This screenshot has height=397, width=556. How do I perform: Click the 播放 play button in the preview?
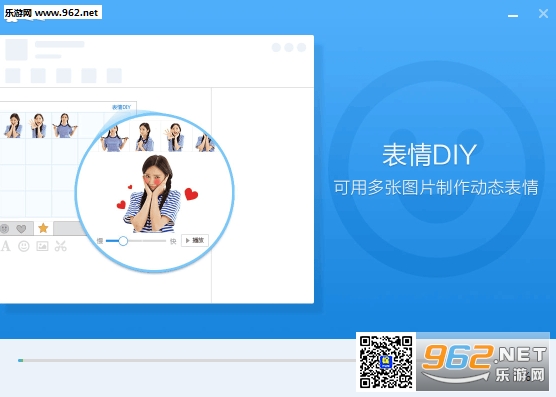point(195,240)
